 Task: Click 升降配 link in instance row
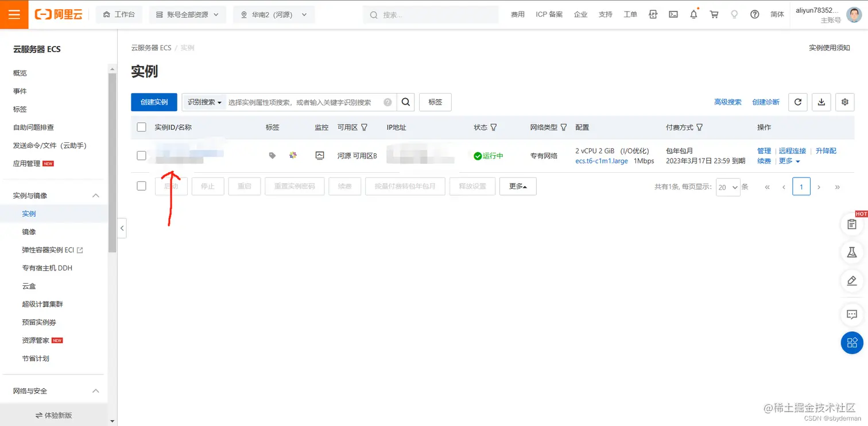(x=826, y=151)
